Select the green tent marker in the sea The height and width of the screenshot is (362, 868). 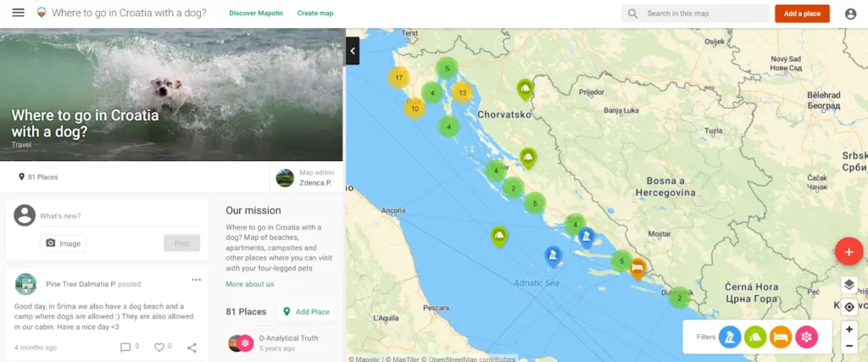coord(499,236)
